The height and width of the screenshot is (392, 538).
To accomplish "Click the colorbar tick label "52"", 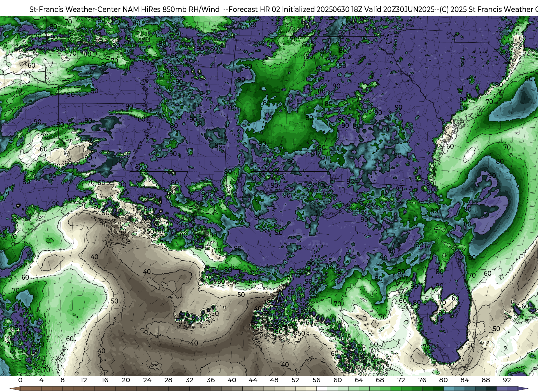I will click(295, 380).
